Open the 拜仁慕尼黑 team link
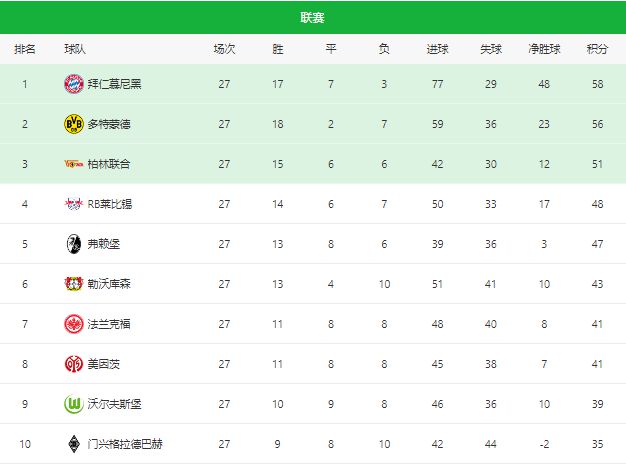The width and height of the screenshot is (626, 474). pyautogui.click(x=115, y=84)
